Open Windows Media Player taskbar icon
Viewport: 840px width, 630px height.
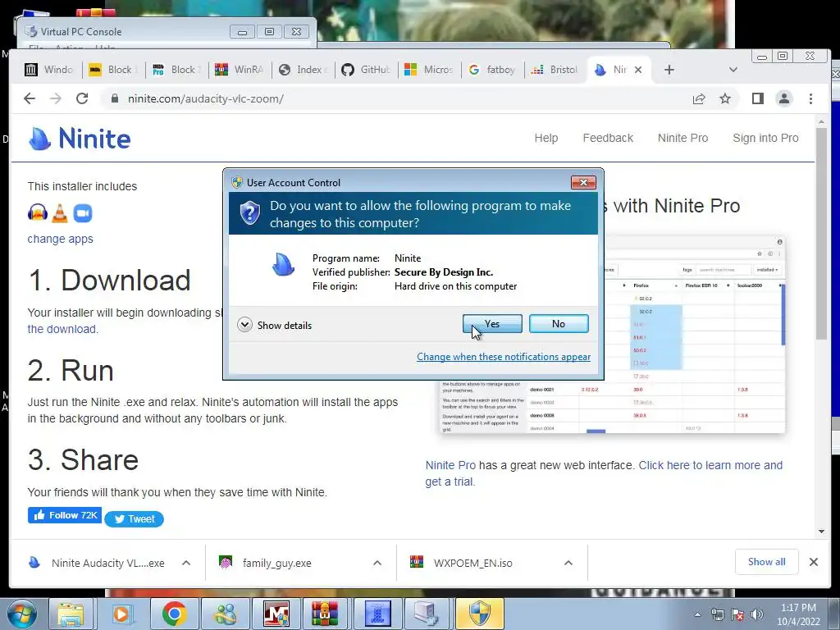[121, 614]
